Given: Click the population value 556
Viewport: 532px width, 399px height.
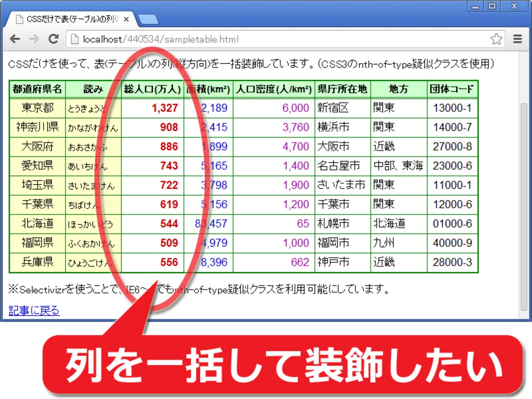Looking at the screenshot, I should [169, 262].
